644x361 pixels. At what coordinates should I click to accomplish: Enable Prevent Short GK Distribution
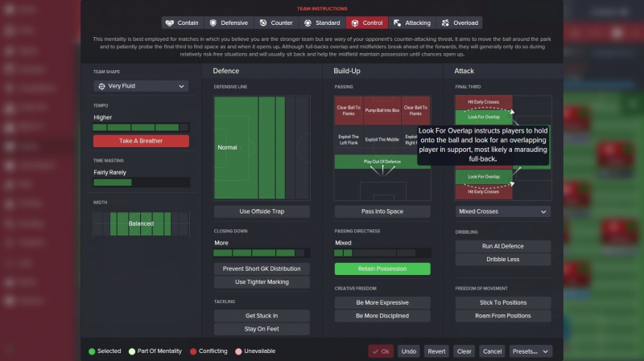click(262, 269)
